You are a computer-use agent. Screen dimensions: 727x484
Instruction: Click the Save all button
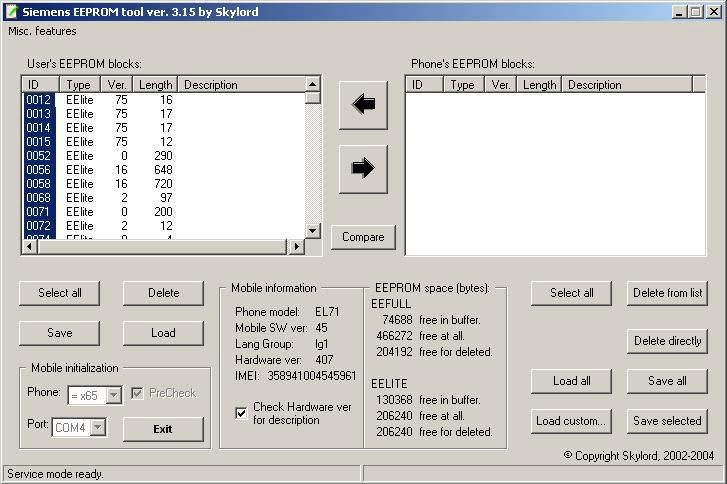[667, 381]
